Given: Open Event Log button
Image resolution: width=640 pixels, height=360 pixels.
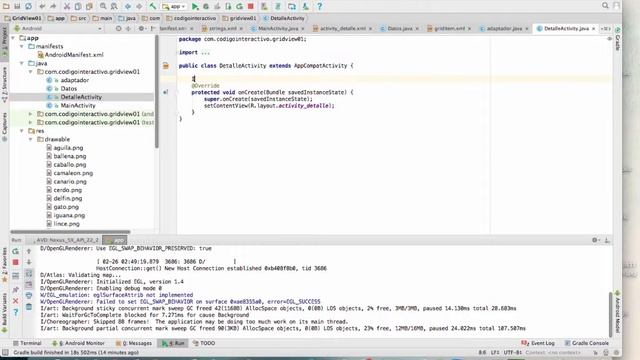Looking at the screenshot, I should coord(538,343).
